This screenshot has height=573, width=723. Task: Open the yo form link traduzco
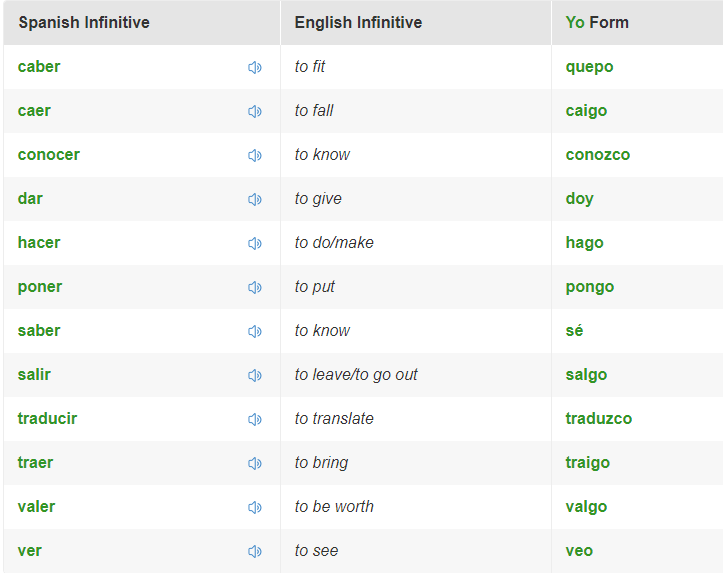point(598,419)
